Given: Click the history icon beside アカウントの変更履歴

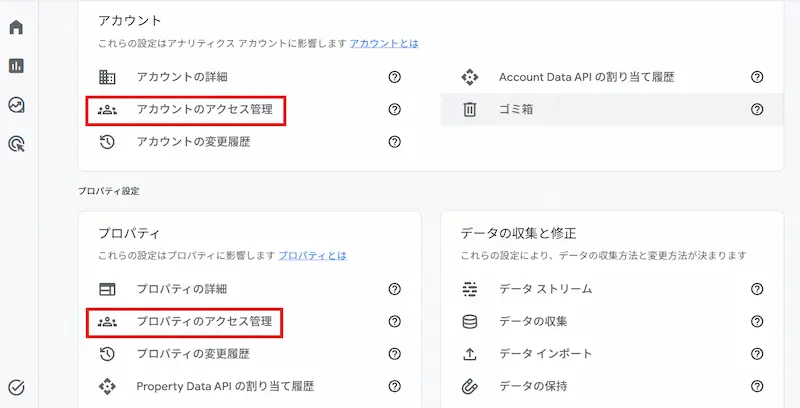Looking at the screenshot, I should [107, 142].
